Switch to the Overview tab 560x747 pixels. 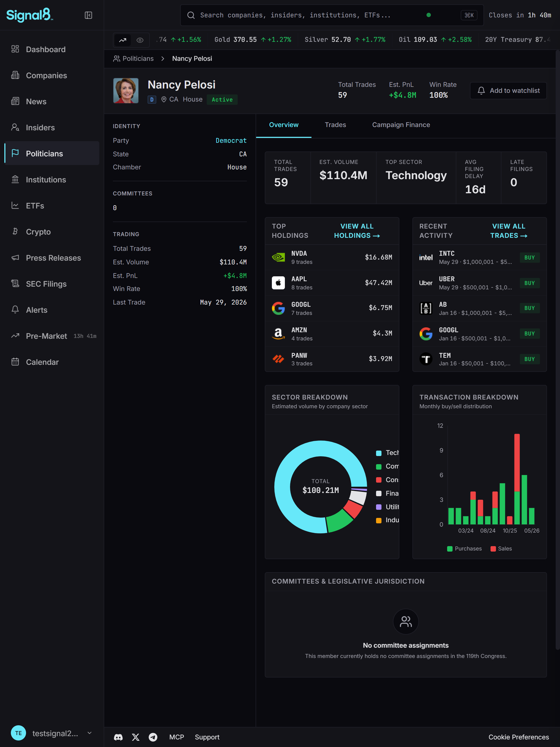[284, 125]
